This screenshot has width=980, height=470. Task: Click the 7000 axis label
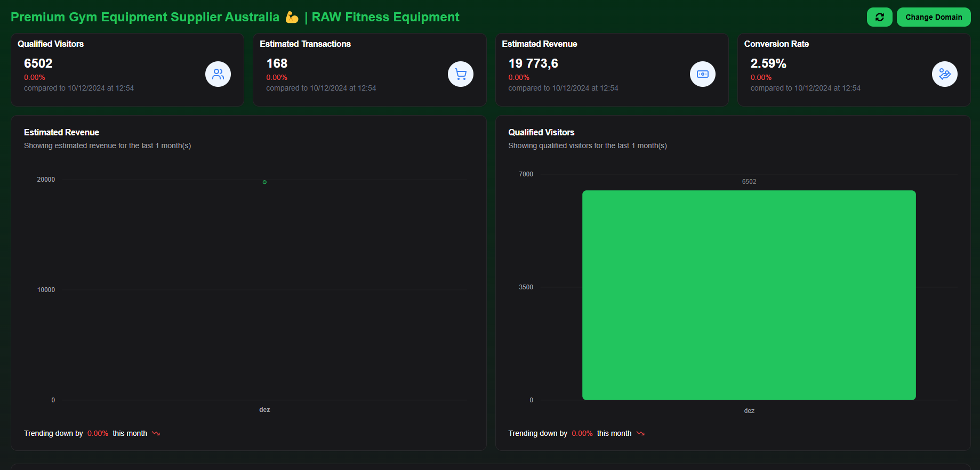pyautogui.click(x=526, y=174)
